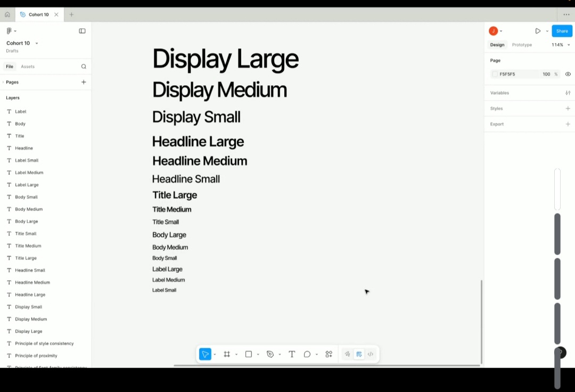Image resolution: width=575 pixels, height=392 pixels.
Task: Select the Frame tool in toolbar
Action: coord(227,354)
